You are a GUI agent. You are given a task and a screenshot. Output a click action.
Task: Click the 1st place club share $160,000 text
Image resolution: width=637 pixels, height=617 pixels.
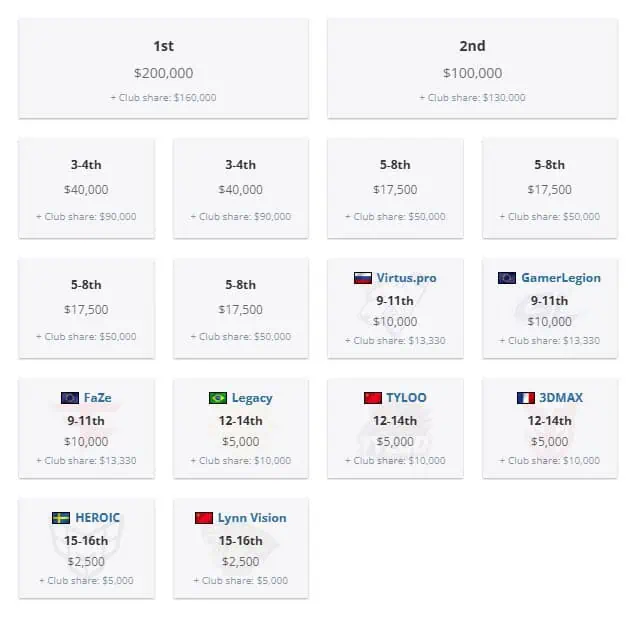163,98
